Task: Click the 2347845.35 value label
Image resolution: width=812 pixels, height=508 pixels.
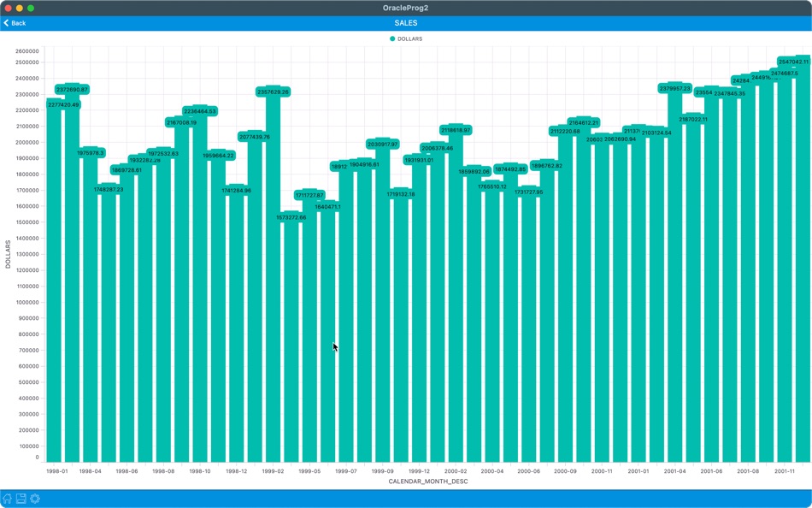Action: (730, 93)
